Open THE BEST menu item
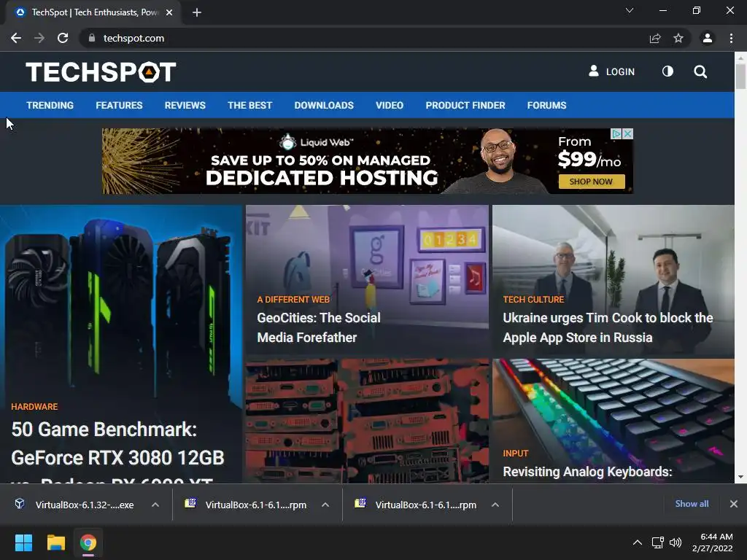 pos(249,105)
